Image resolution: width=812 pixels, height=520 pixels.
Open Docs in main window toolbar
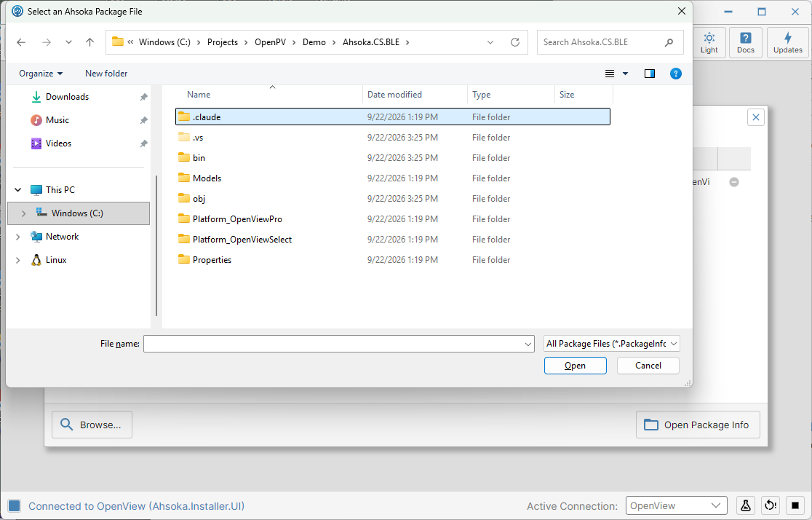pos(746,42)
